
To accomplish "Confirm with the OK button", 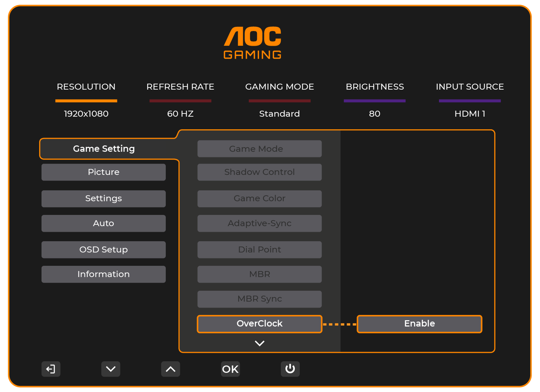I will [x=230, y=369].
